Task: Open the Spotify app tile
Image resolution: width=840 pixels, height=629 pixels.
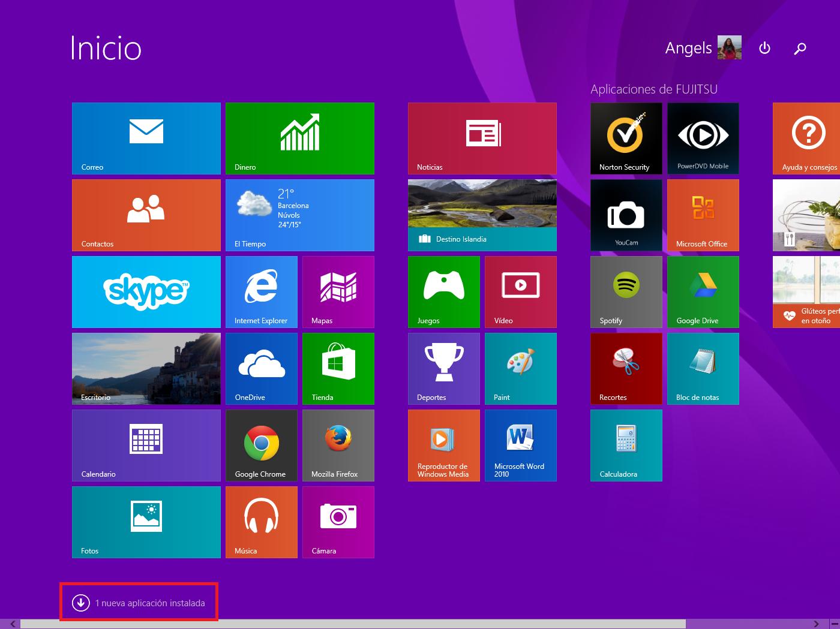Action: [626, 291]
